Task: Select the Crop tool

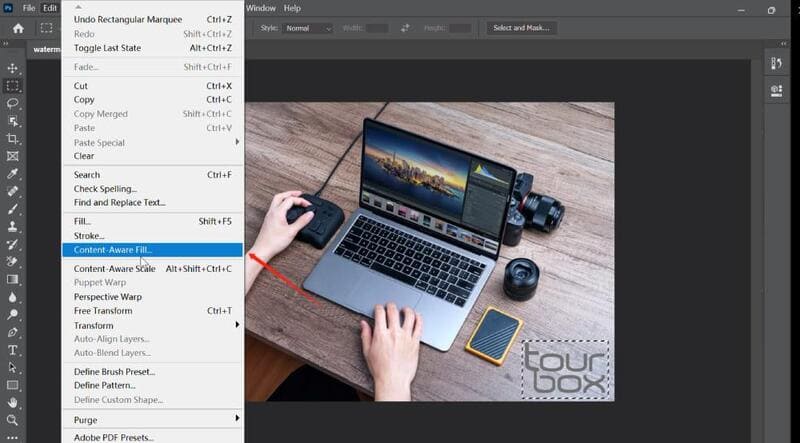Action: (12, 138)
